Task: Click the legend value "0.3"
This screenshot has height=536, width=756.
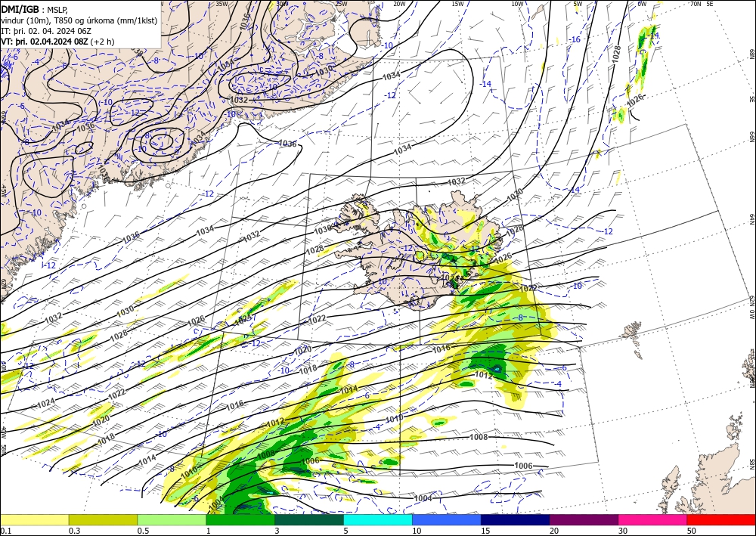Action: tap(74, 531)
